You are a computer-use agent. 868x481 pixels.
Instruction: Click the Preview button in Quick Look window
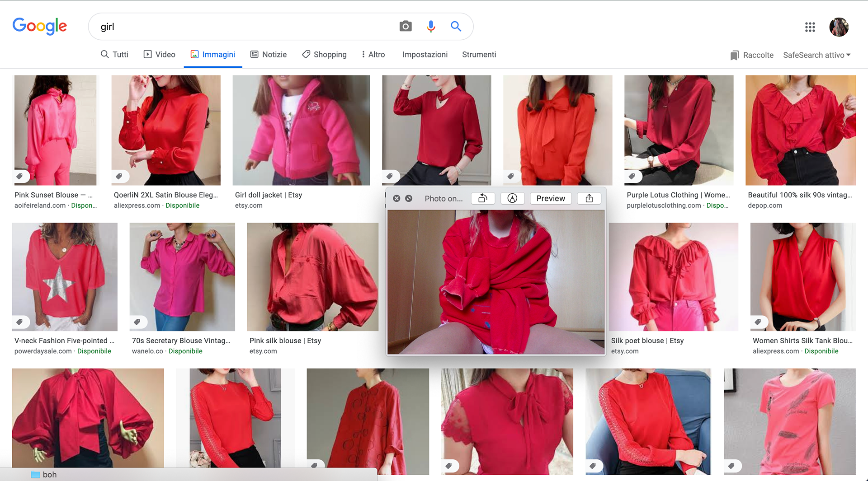click(x=551, y=198)
